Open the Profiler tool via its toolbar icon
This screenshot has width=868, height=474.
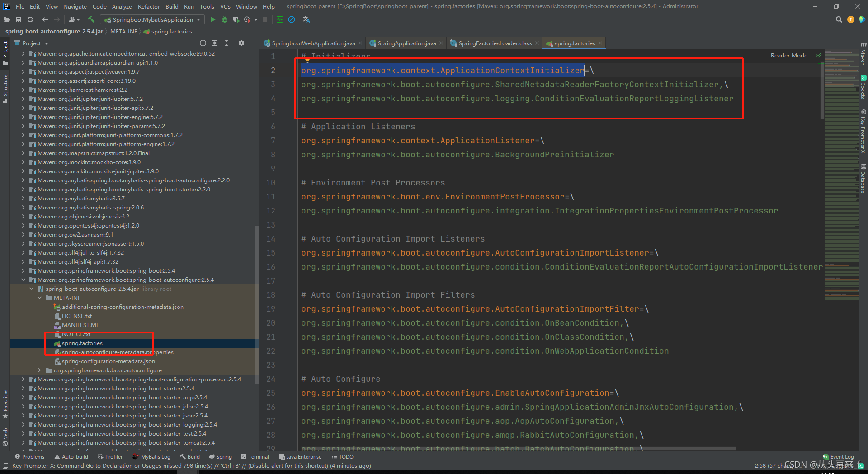(x=248, y=19)
